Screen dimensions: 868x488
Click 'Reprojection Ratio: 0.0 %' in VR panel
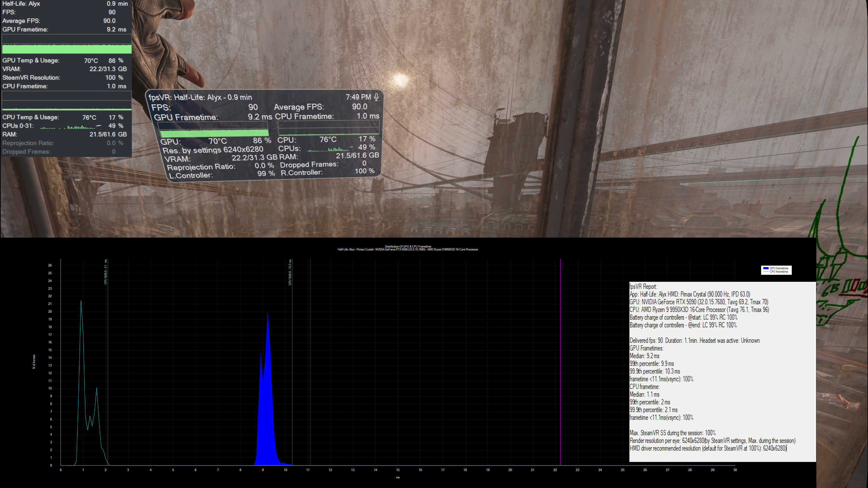[220, 167]
